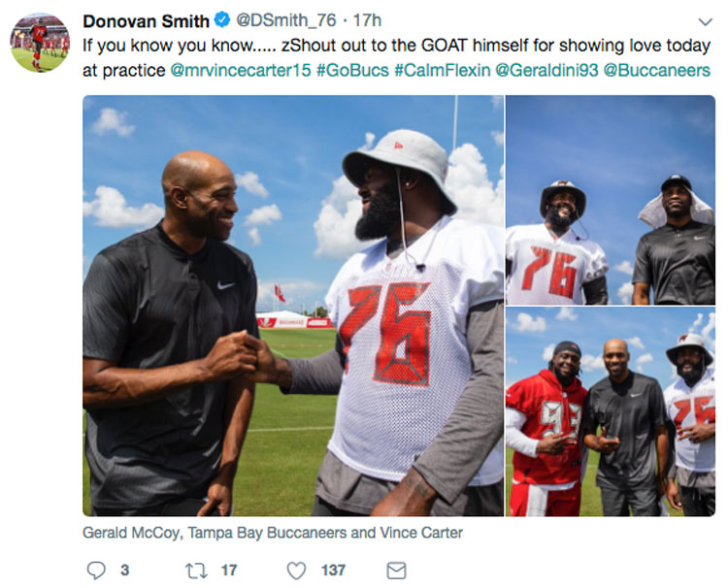Like the tweet with the heart icon
The height and width of the screenshot is (588, 728).
[296, 571]
